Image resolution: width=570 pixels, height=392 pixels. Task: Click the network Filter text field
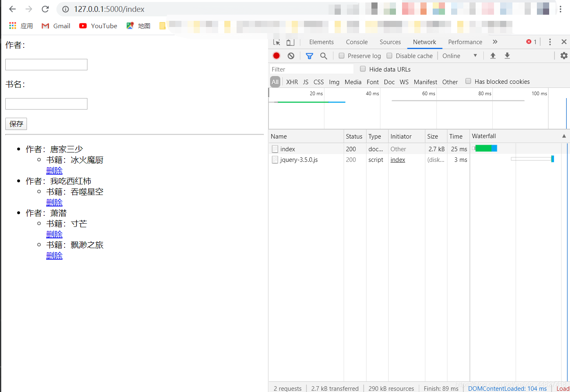311,69
